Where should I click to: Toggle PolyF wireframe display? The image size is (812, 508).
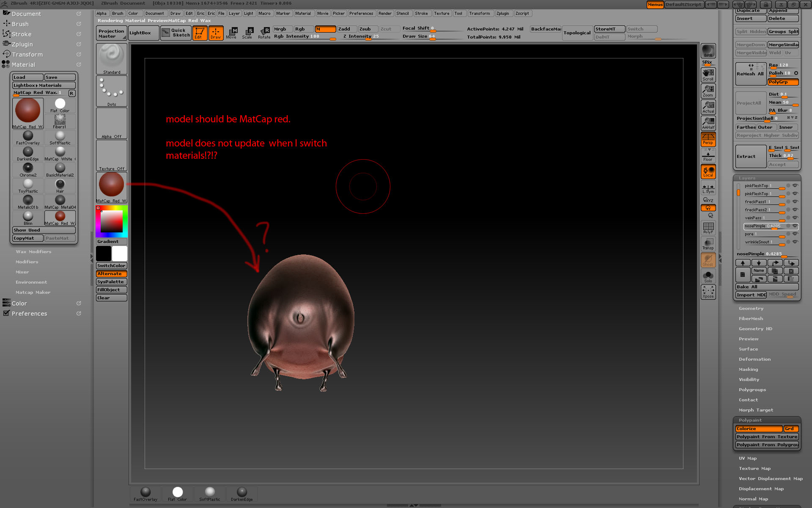708,228
